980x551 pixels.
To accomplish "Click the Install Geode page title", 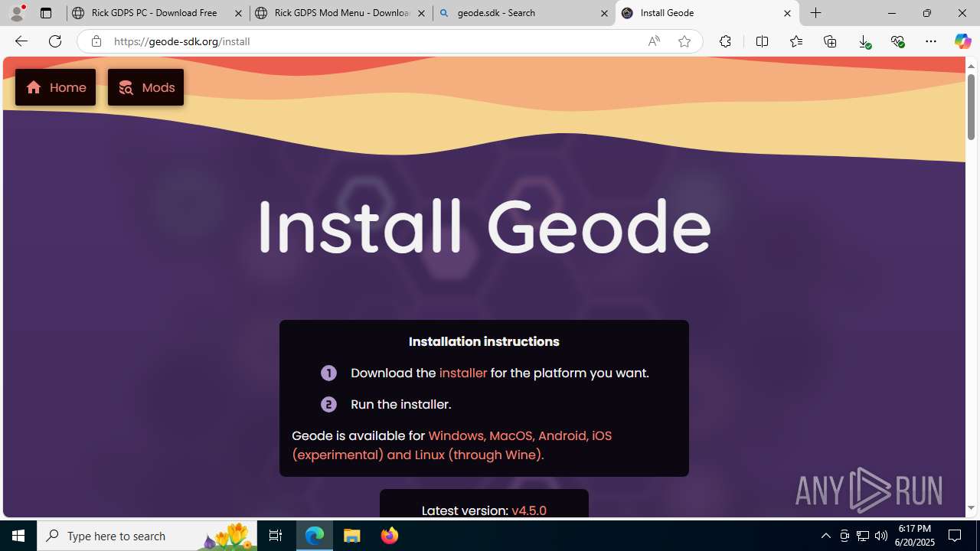I will (484, 227).
